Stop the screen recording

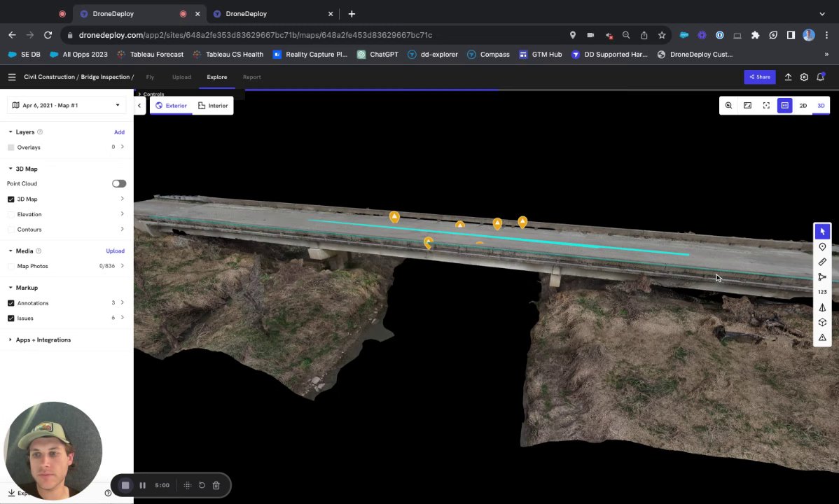coord(125,485)
